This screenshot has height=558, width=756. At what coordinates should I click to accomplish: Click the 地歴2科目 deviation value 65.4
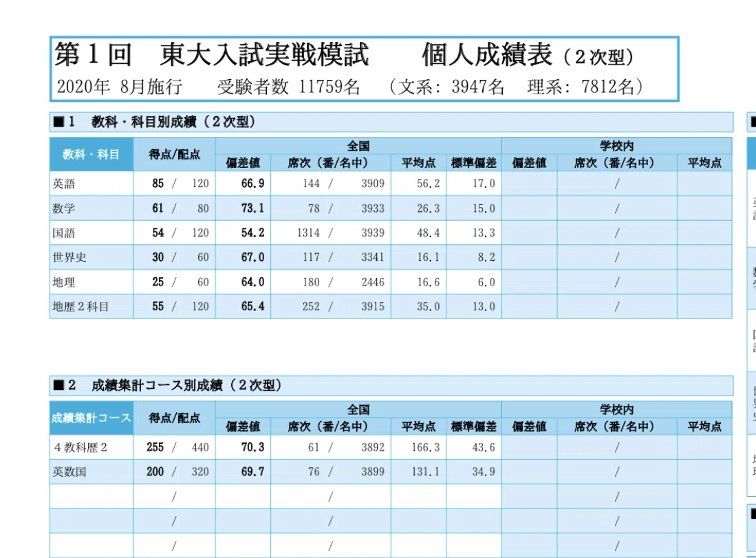coord(252,307)
